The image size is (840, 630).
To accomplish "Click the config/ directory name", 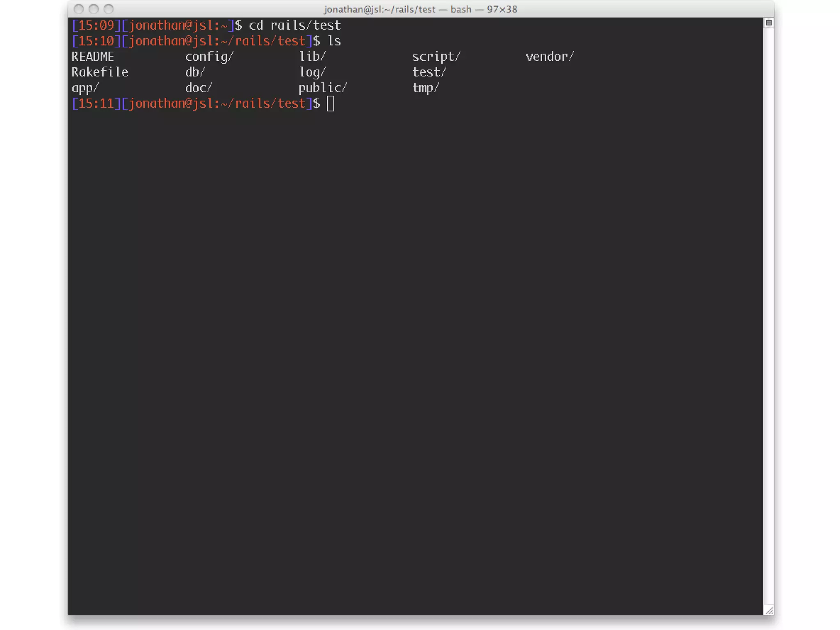I will click(x=209, y=57).
